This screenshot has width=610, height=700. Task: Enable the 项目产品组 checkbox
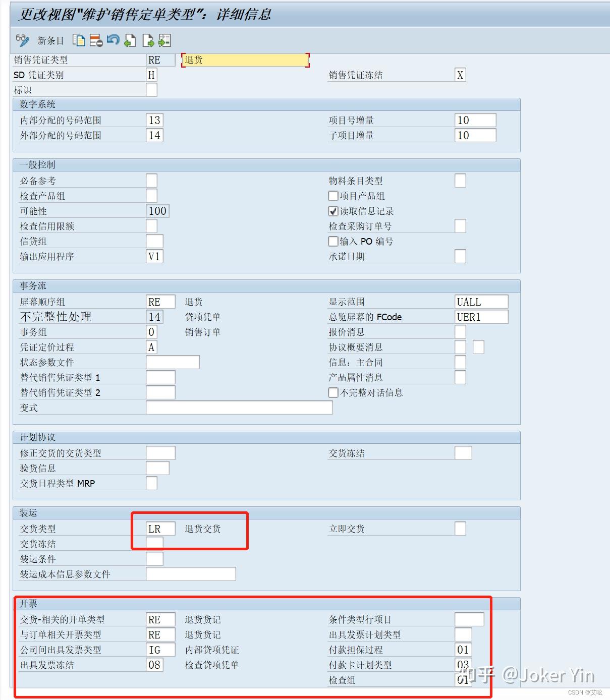[333, 196]
